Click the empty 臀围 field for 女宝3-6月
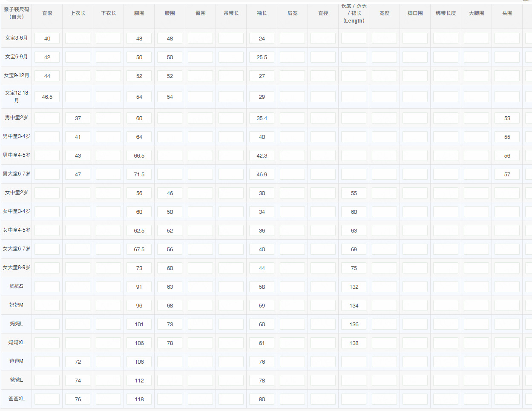The height and width of the screenshot is (411, 532). (201, 38)
